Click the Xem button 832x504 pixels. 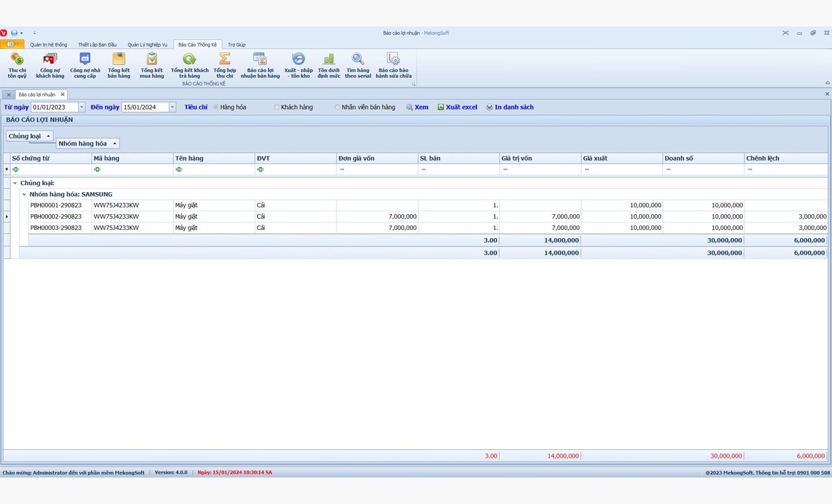point(417,107)
